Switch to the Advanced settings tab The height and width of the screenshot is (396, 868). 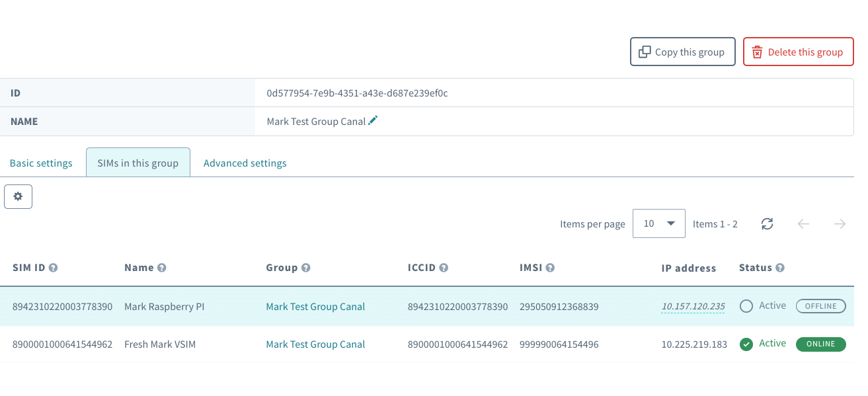tap(245, 163)
